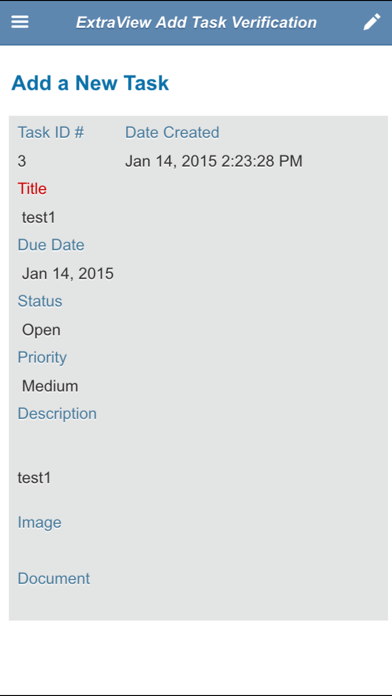Tap the Description label
Viewport: 392px width, 696px height.
57,414
